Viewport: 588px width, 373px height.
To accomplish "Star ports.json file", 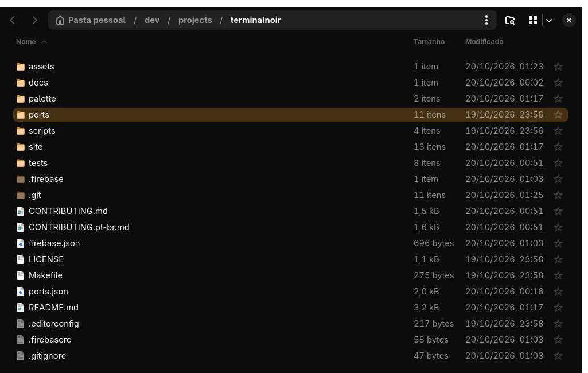I will point(558,291).
